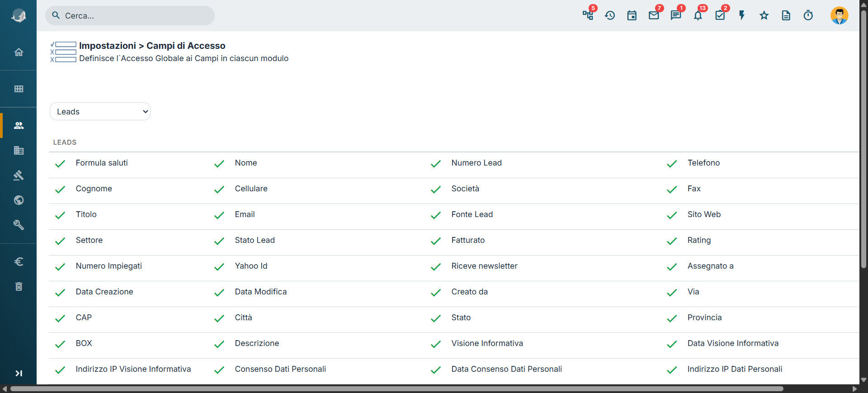Click the Creato da field label
868x393 pixels.
(x=469, y=292)
